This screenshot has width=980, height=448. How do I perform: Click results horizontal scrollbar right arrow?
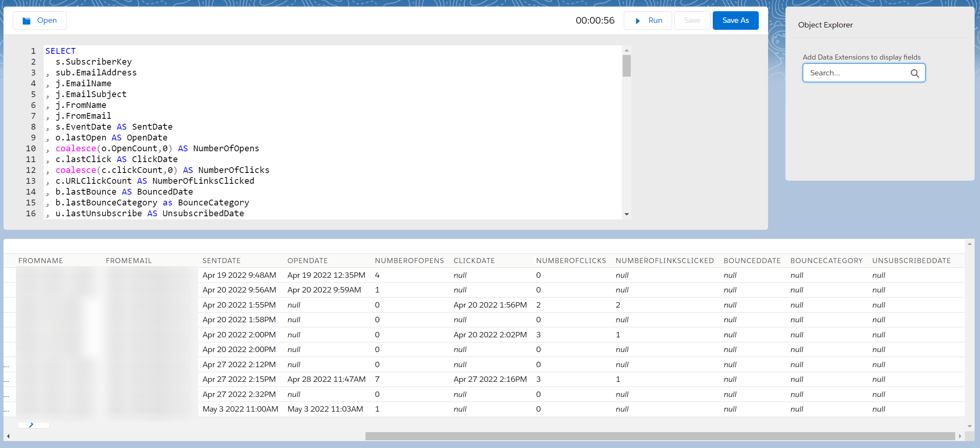(960, 436)
